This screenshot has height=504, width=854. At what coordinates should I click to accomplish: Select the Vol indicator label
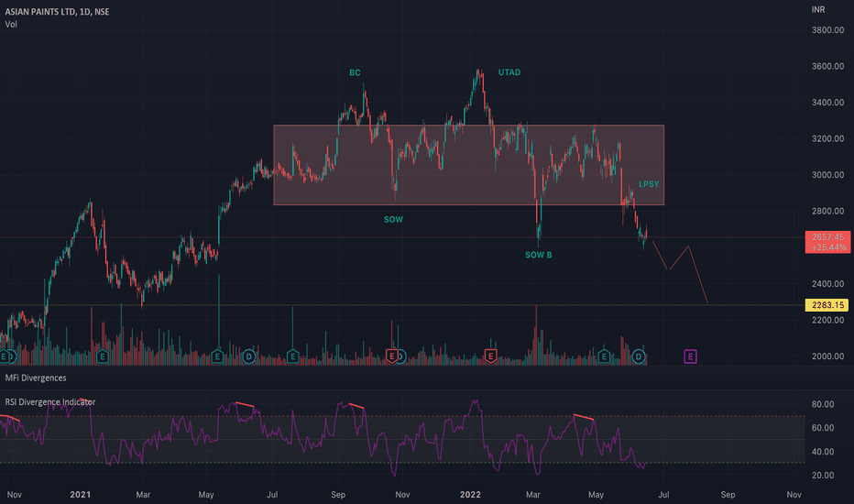(11, 25)
